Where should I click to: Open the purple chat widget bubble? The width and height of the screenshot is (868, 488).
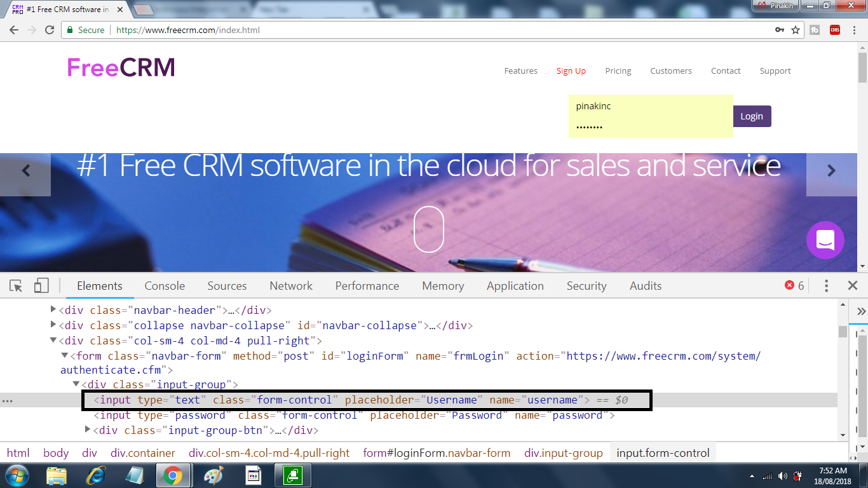(x=825, y=240)
